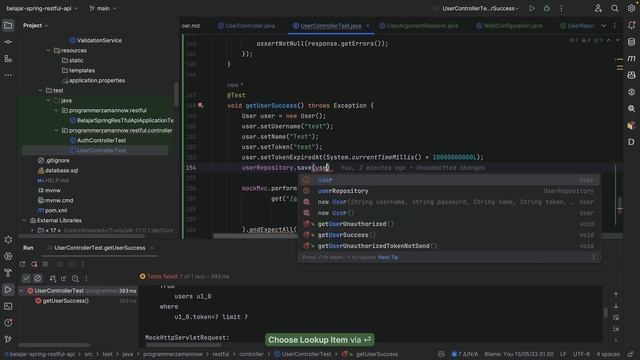
Task: Open test history clock icon
Action: click(x=75, y=278)
